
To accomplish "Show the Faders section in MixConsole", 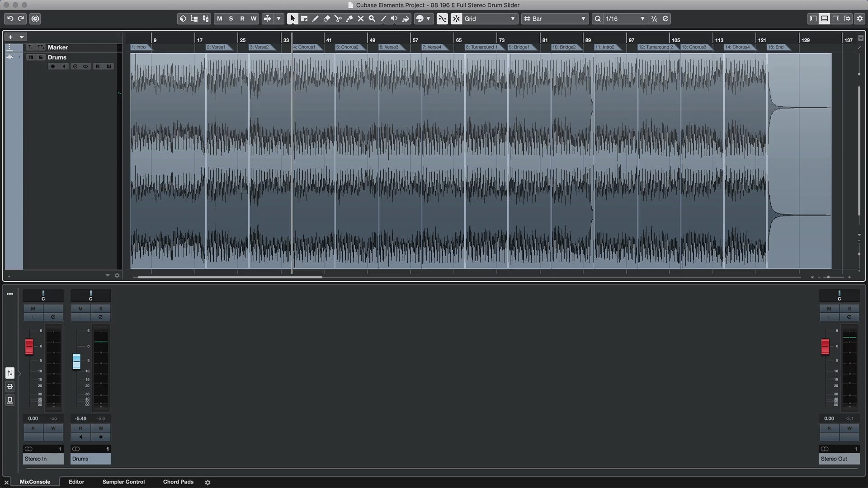I will (x=10, y=373).
